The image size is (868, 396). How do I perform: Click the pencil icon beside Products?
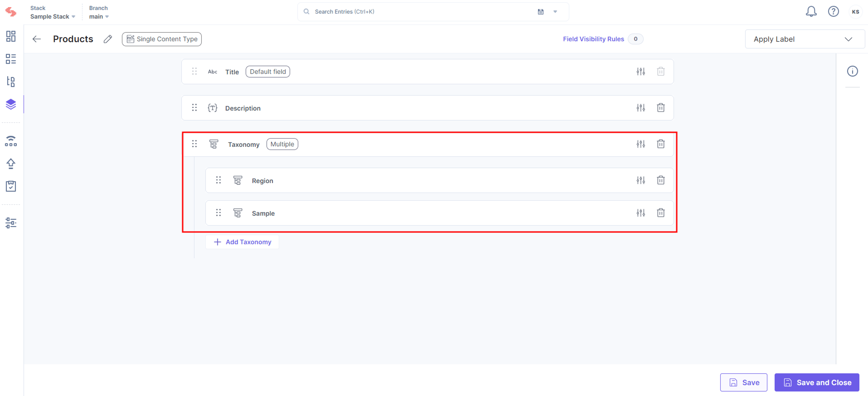[x=108, y=39]
